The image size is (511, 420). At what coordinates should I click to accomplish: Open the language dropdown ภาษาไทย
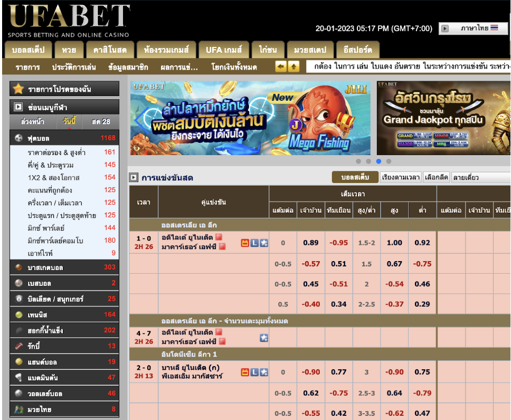474,28
